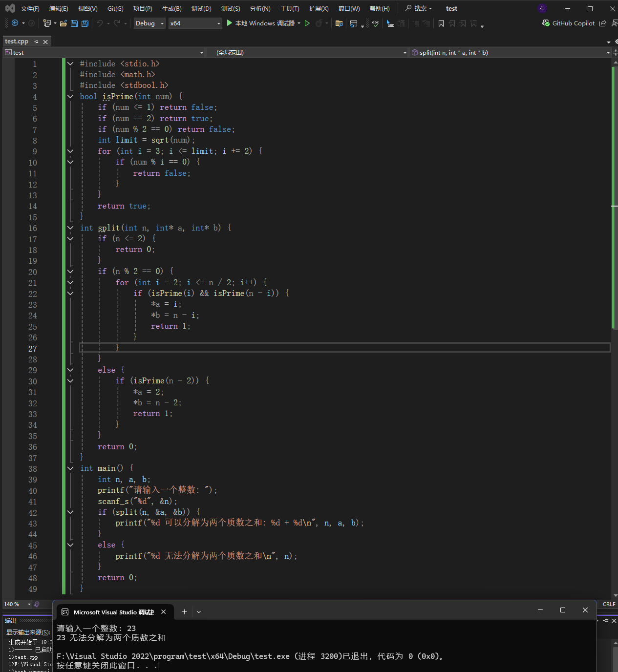Open the split function member dropdown

pyautogui.click(x=511, y=52)
